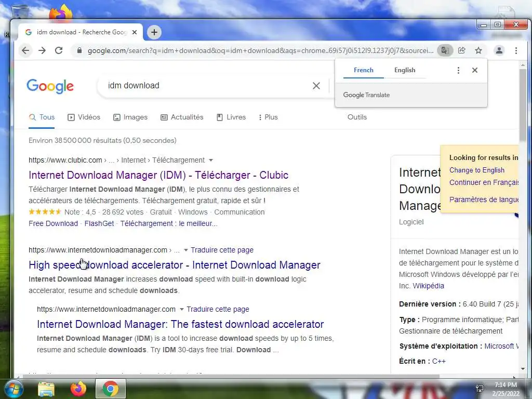The height and width of the screenshot is (399, 532).
Task: Open the C++ link in knowledge panel
Action: click(438, 362)
